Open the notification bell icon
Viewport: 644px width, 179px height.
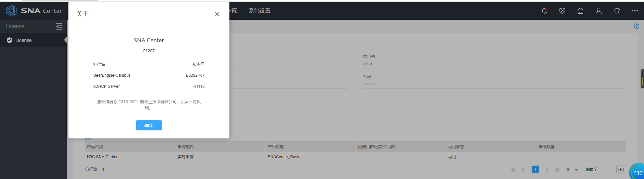tap(544, 11)
